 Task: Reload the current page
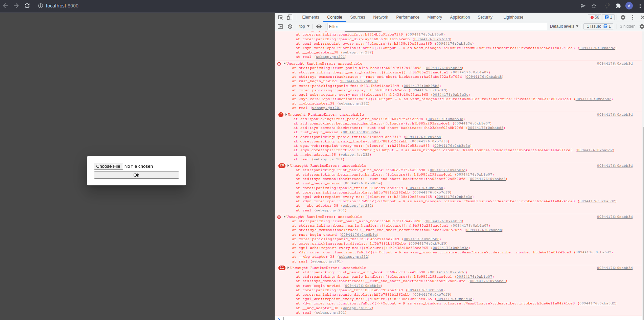(x=27, y=6)
